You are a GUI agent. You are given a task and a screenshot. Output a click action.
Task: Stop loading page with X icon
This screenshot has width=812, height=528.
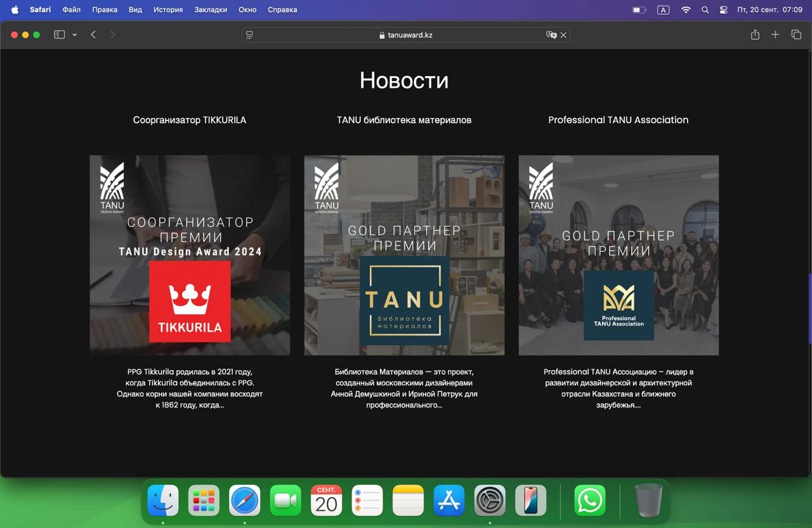[x=563, y=35]
